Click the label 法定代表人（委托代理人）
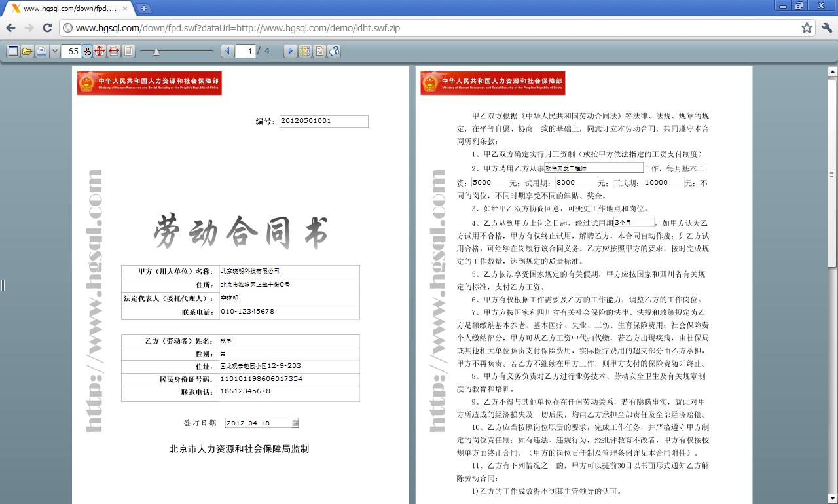838x504 pixels. (169, 298)
